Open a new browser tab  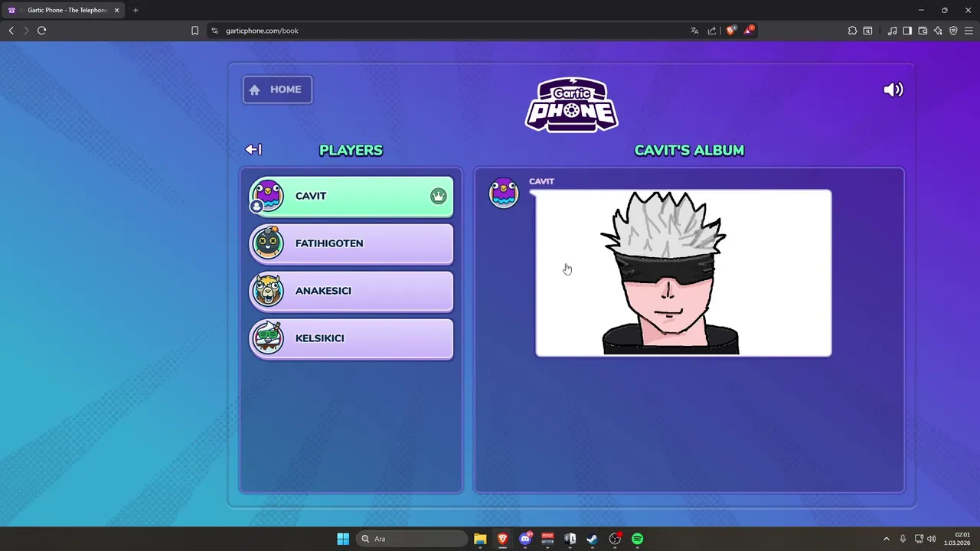click(x=136, y=10)
